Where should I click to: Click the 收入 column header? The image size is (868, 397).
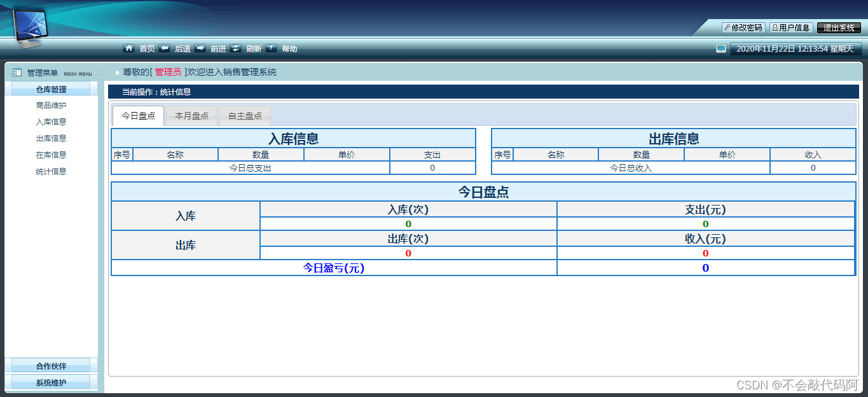(x=813, y=155)
